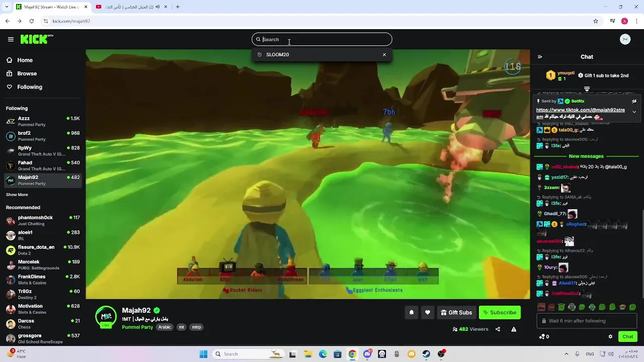Screen dimensions: 644x362
Task: Open Fahad followed channel
Action: [43, 165]
